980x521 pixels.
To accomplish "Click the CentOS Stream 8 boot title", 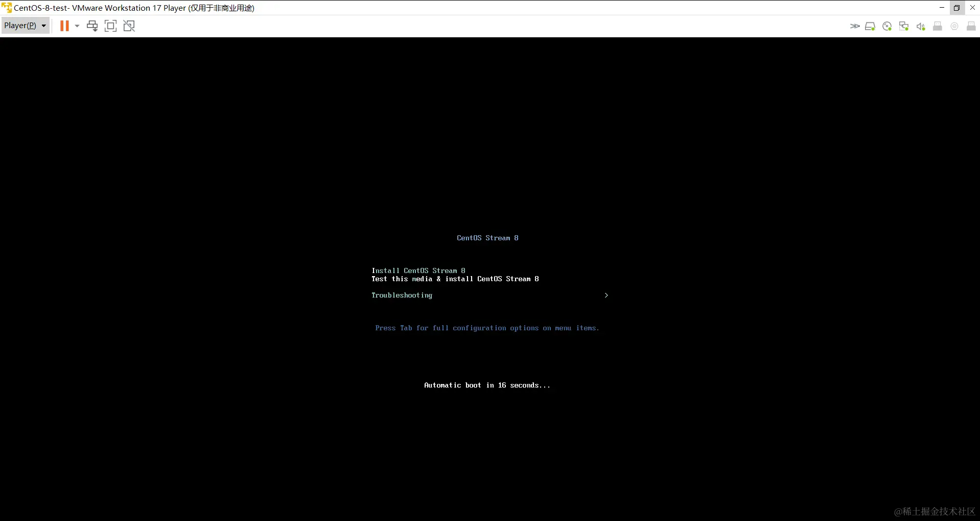I will (487, 238).
